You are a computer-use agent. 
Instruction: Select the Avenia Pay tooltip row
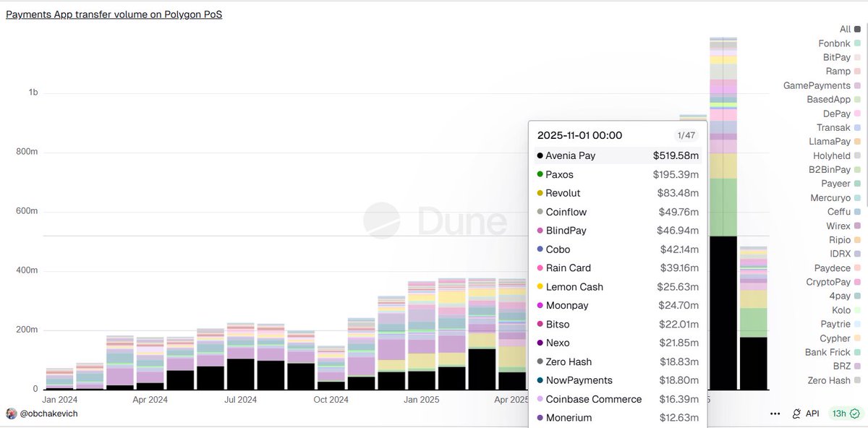pos(618,155)
